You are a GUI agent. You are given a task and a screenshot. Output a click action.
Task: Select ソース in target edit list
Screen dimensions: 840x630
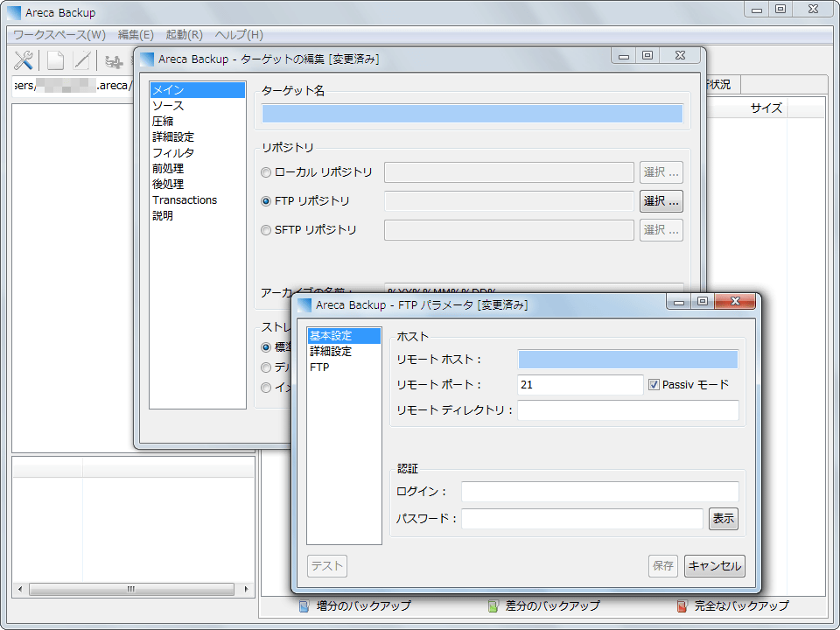point(198,106)
